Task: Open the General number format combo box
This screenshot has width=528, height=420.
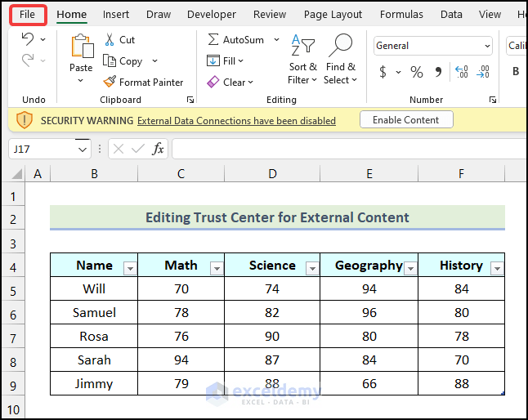Action: pos(432,46)
